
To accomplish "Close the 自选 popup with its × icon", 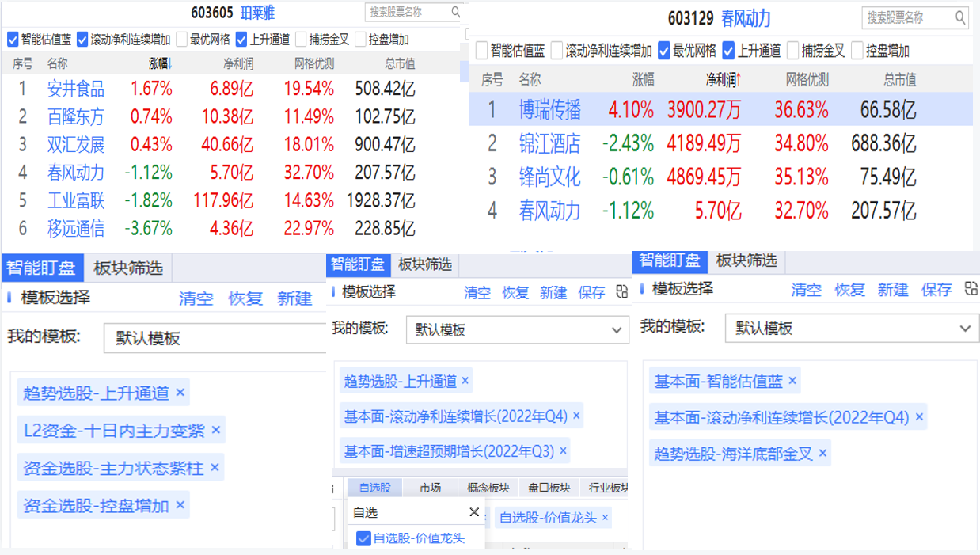I will 474,512.
